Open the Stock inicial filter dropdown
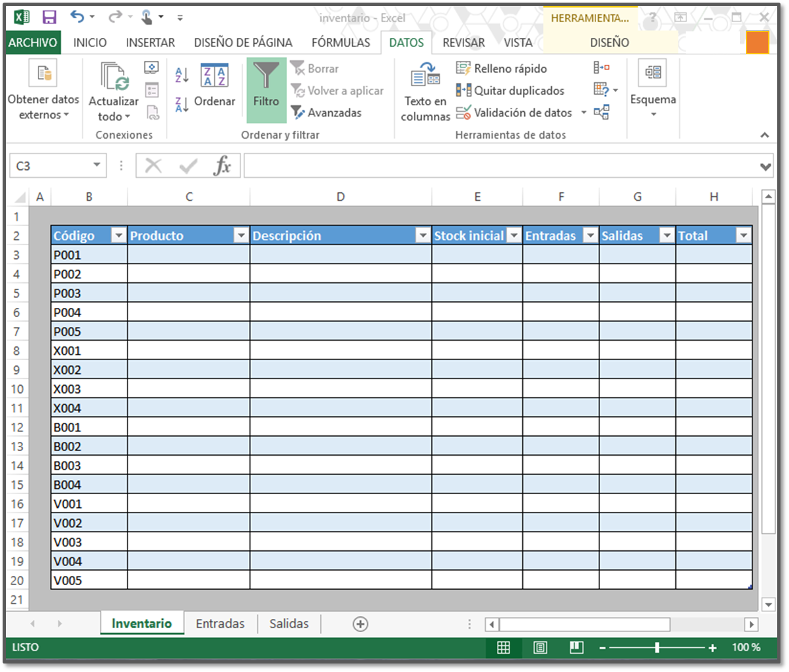The image size is (789, 672). point(514,236)
